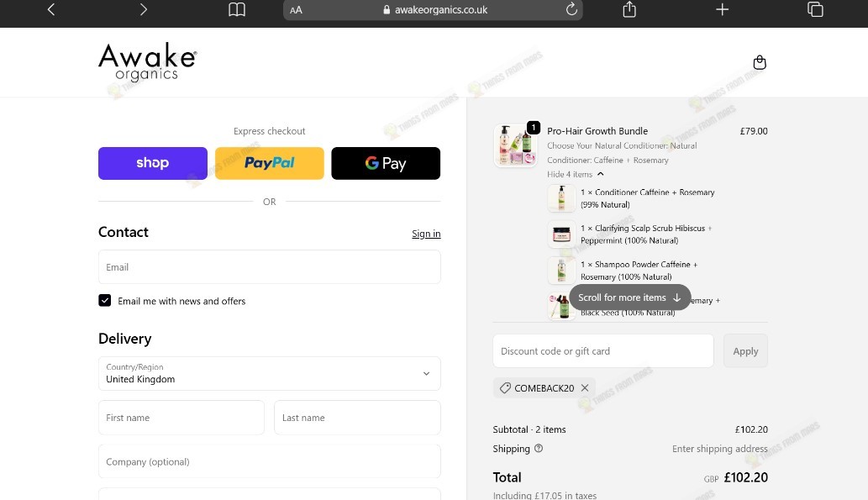Click the awakeorganics.co.uk address bar
Viewport: 868px width, 500px height.
pyautogui.click(x=433, y=10)
